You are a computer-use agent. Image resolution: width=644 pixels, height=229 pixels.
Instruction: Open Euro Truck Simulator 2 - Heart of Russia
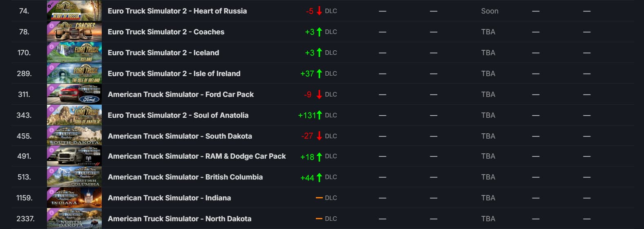coord(177,11)
